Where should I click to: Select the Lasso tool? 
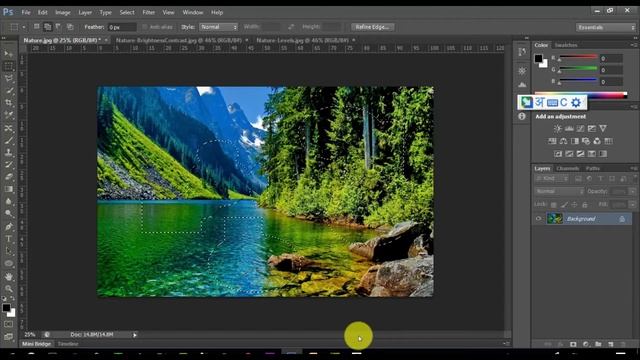click(8, 78)
